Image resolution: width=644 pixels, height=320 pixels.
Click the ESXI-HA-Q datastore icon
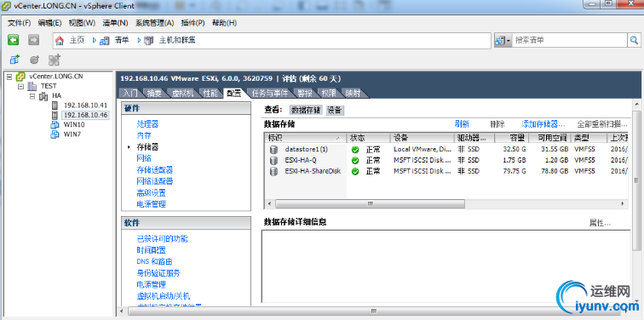point(274,160)
